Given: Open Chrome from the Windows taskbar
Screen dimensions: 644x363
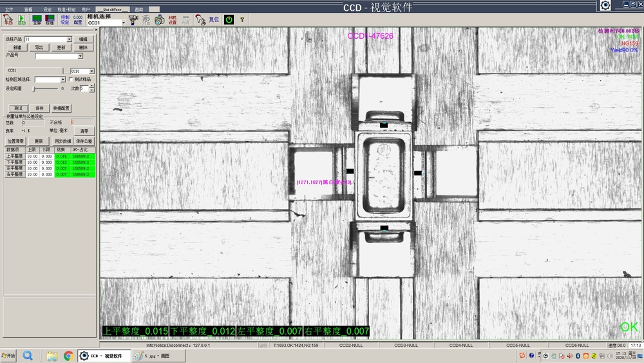Looking at the screenshot, I should click(68, 356).
